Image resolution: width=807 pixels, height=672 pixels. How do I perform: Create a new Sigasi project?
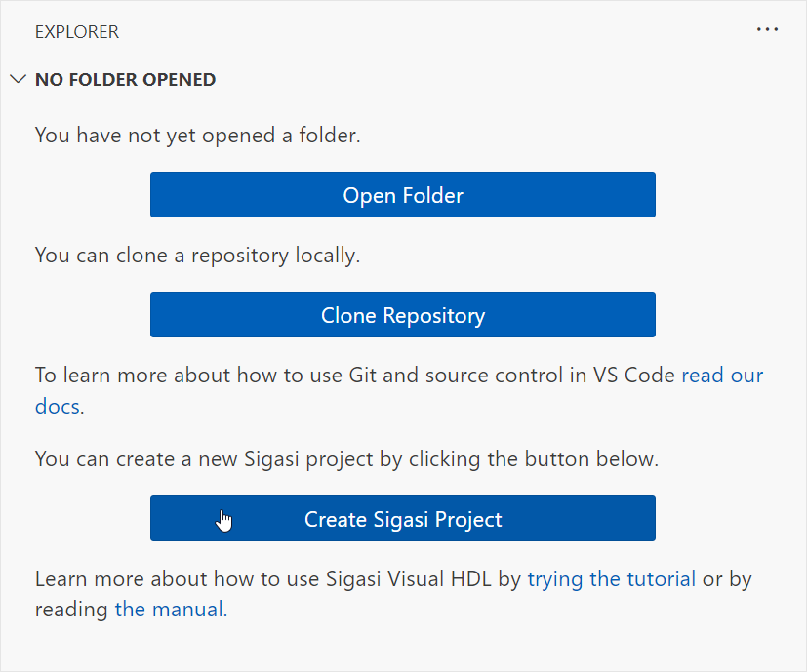click(402, 518)
